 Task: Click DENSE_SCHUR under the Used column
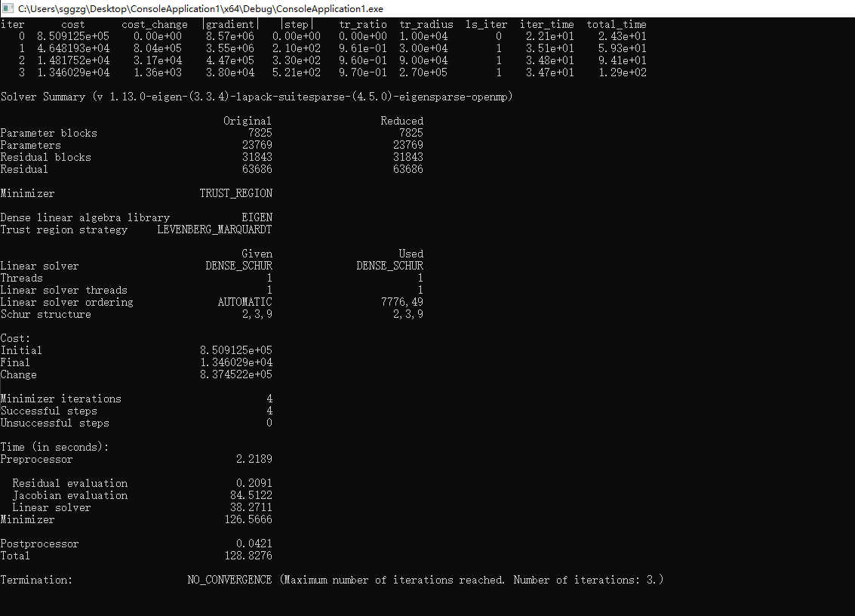coord(389,266)
